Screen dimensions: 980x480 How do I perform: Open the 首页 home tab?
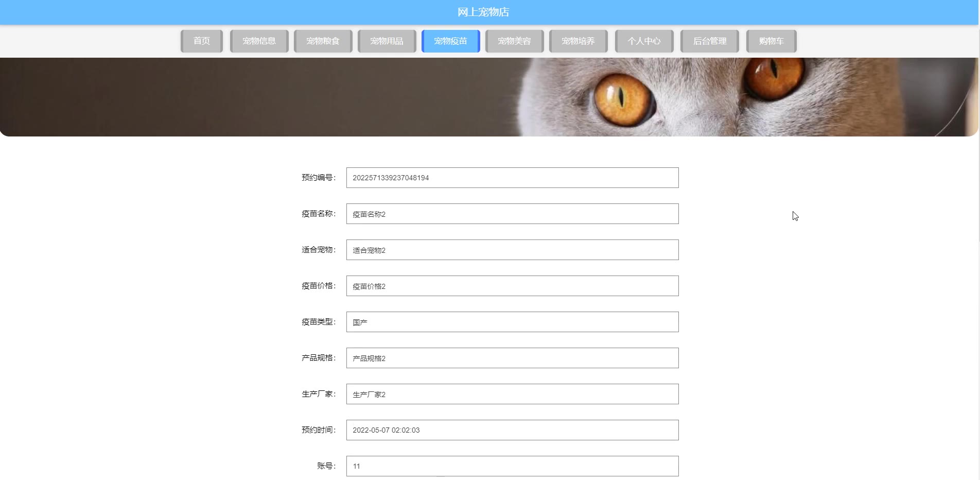202,41
